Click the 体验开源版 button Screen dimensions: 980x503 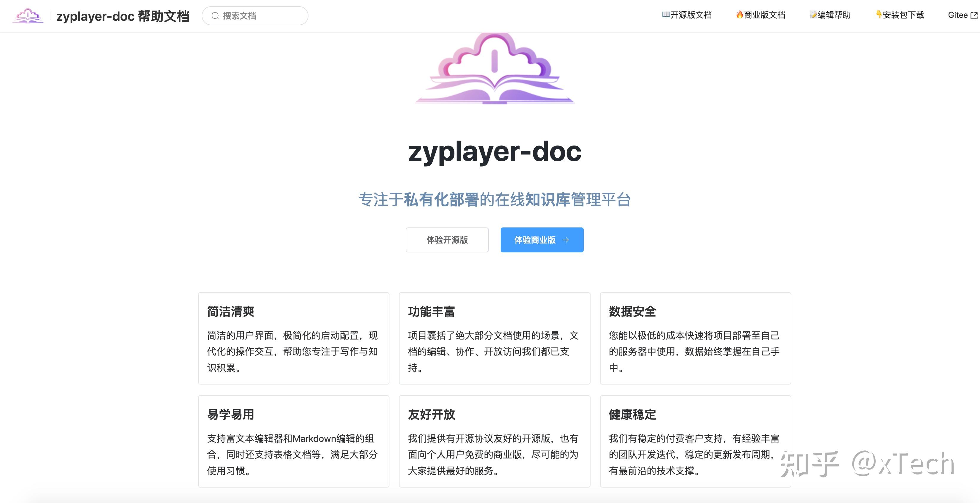[447, 240]
